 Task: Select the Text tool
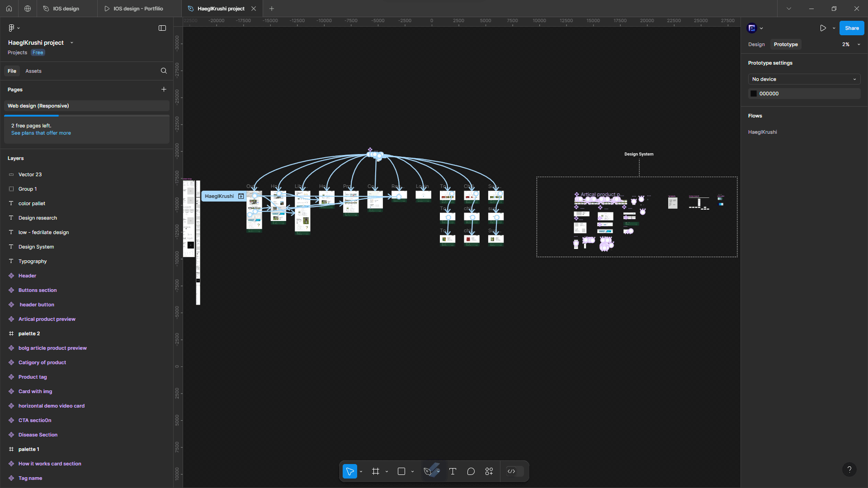[453, 471]
